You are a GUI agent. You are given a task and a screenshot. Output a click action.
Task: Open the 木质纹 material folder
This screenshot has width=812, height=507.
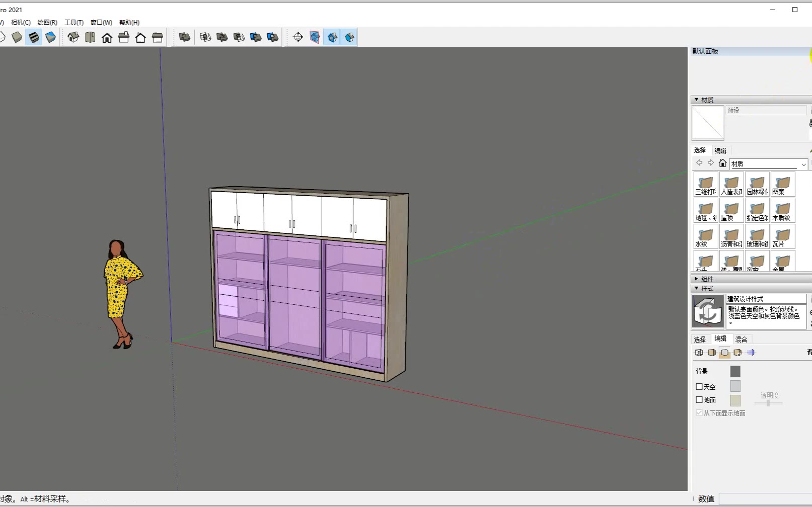click(782, 210)
